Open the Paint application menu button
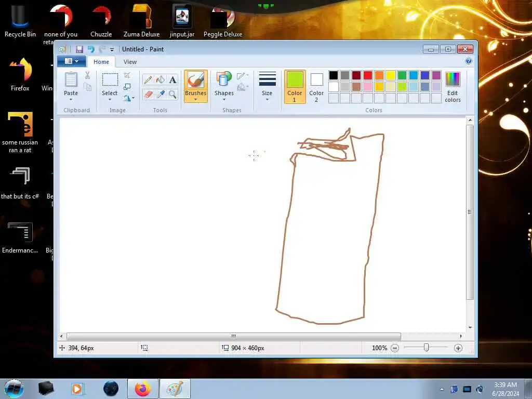Screen dimensions: 532x399 (71, 61)
